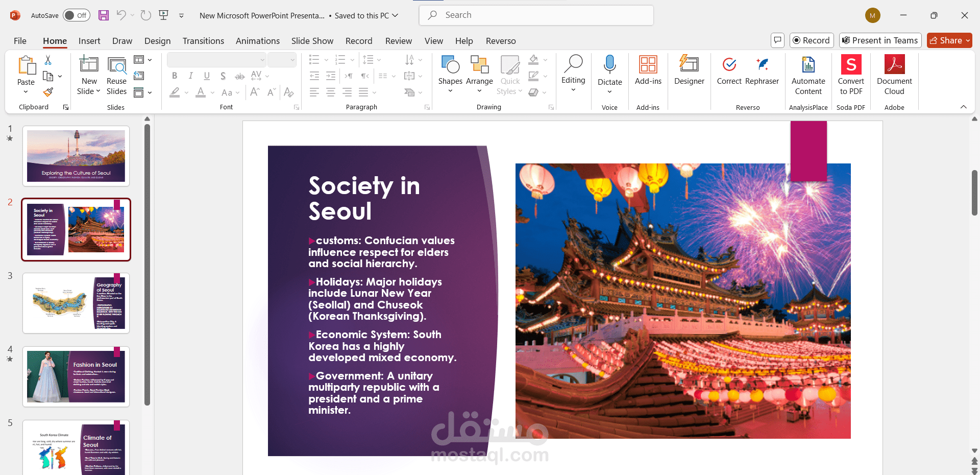Open Reverso Rephraser
980x475 pixels.
click(x=762, y=70)
